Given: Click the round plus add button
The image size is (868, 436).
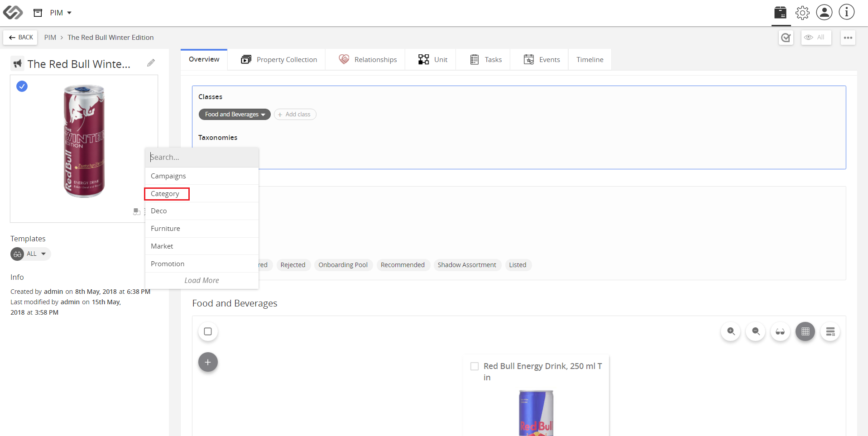Looking at the screenshot, I should click(x=208, y=362).
